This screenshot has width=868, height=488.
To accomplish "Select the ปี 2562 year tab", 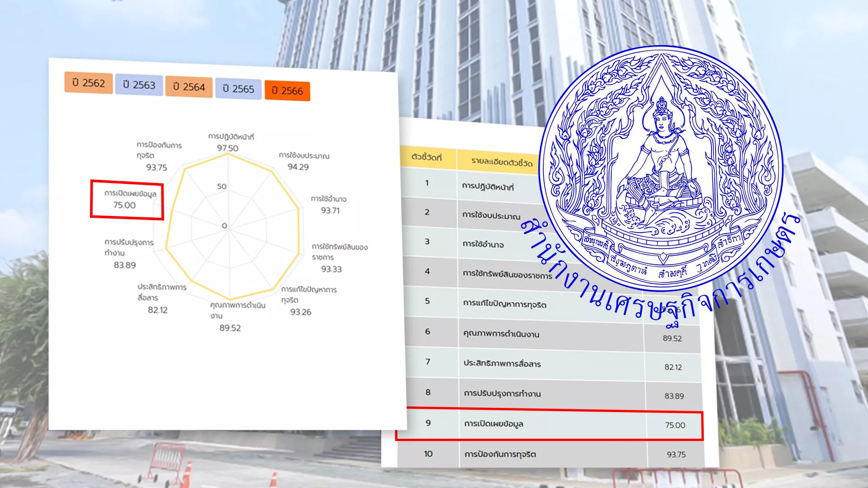I will [89, 83].
